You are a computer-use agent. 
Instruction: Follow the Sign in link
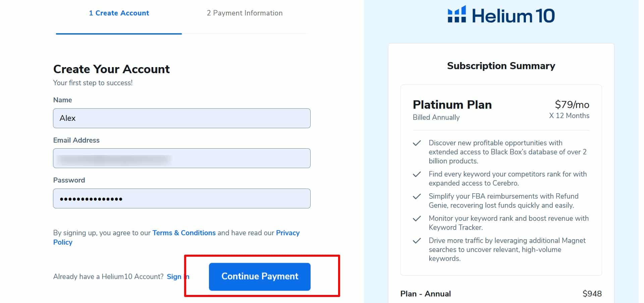[x=178, y=276]
